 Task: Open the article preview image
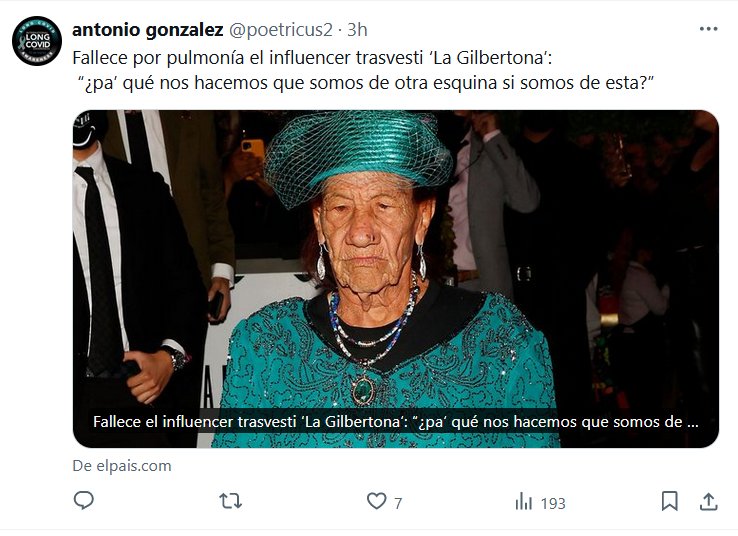pos(395,279)
